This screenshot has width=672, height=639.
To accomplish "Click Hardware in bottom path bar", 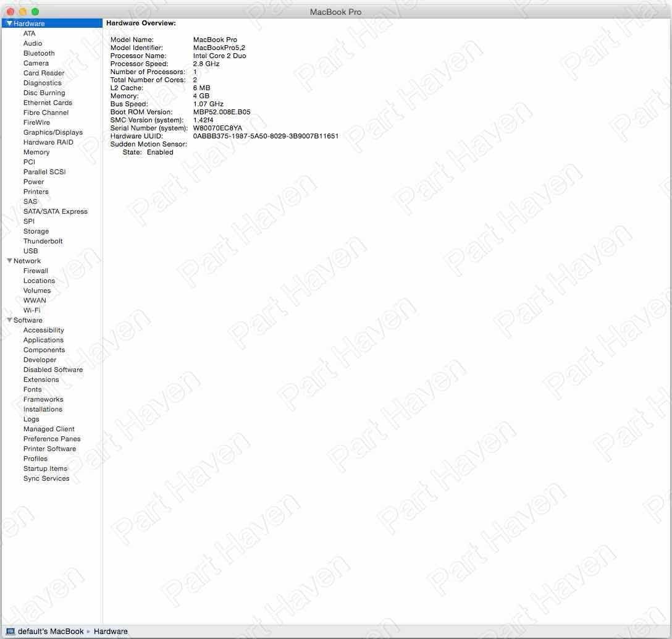I will coord(111,632).
